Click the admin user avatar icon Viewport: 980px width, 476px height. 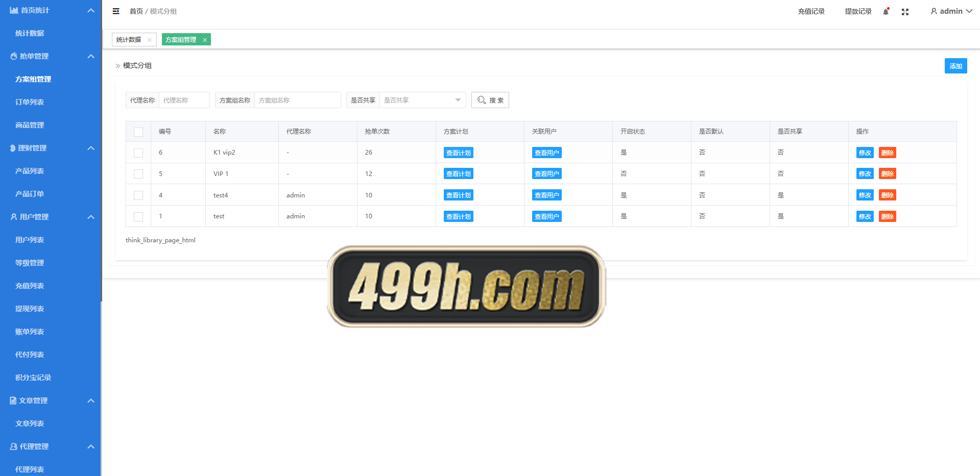[934, 11]
